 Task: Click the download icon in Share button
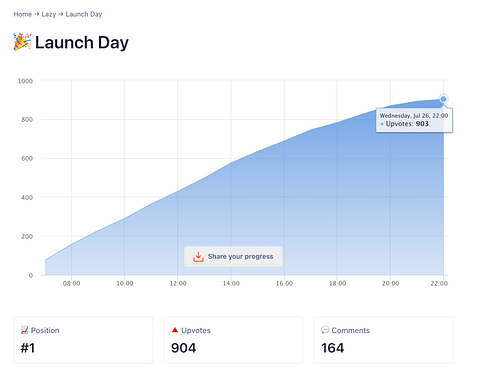(198, 257)
